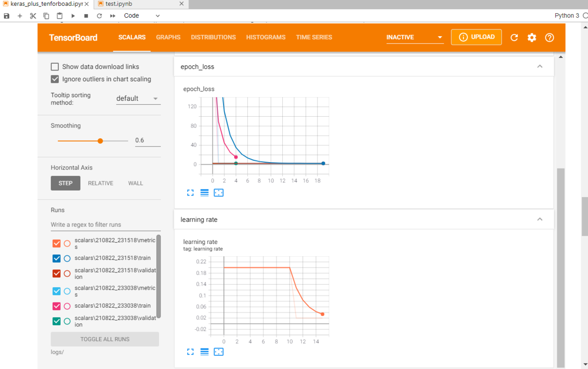The height and width of the screenshot is (369, 588).
Task: Select only the 210822_231518\validation run radio
Action: pos(67,273)
